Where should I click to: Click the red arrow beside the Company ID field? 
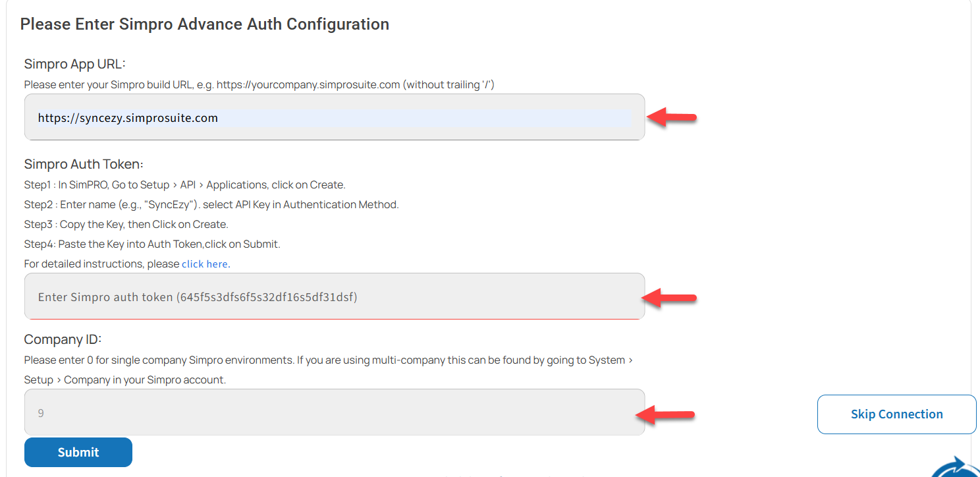(665, 414)
